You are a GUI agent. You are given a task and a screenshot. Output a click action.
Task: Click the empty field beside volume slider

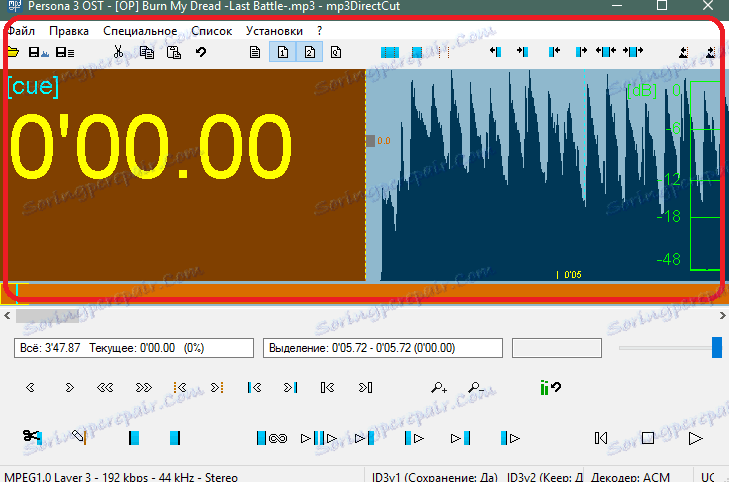tap(557, 348)
